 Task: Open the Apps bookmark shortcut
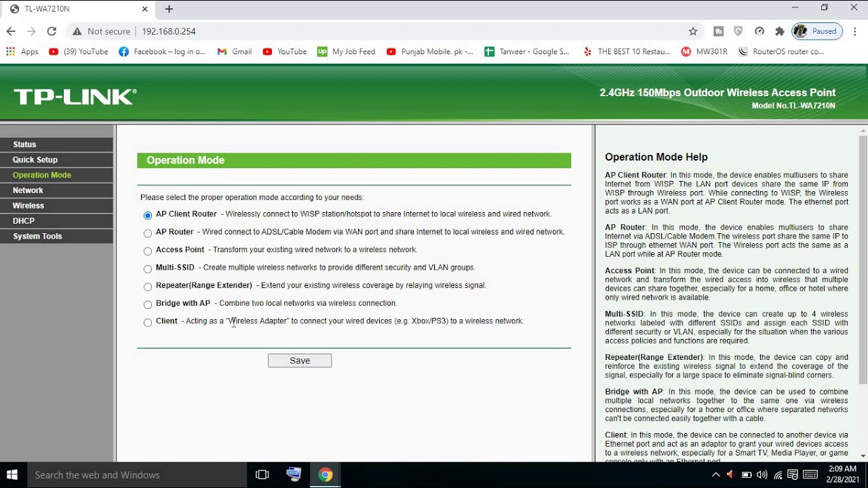tap(22, 52)
